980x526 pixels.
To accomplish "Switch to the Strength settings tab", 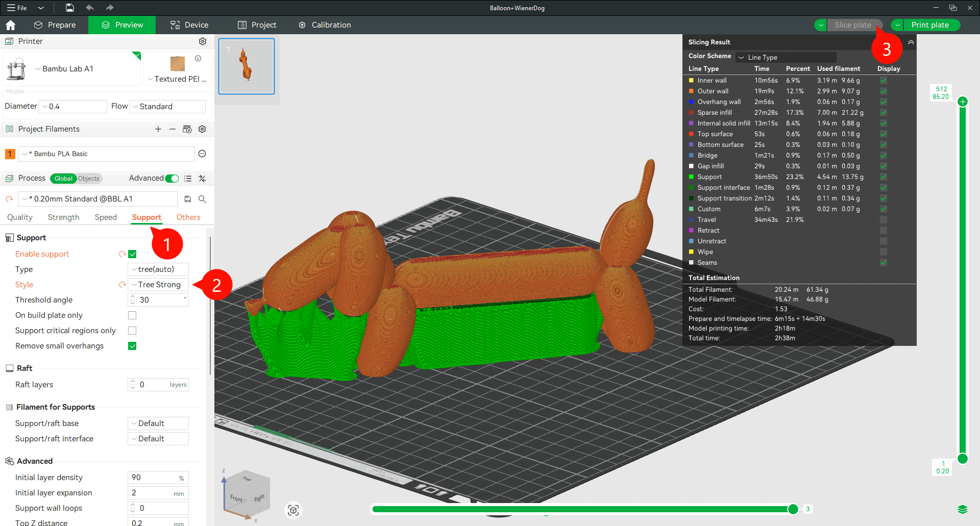I will (63, 217).
